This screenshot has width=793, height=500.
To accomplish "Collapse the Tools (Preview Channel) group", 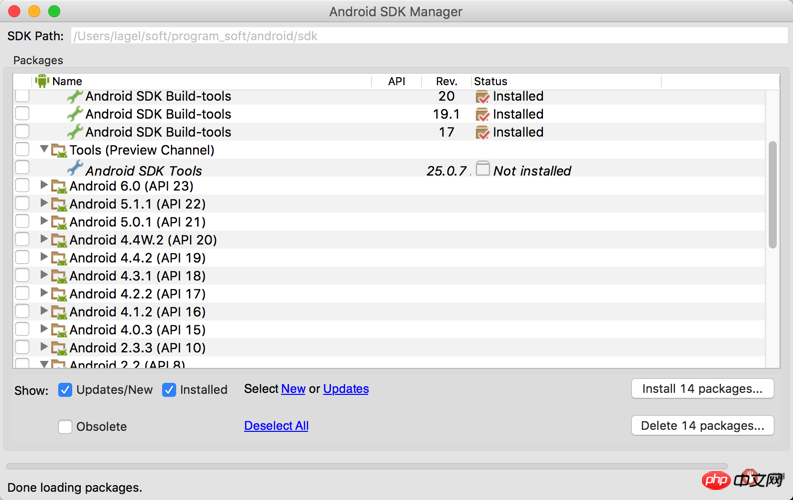I will [x=44, y=150].
